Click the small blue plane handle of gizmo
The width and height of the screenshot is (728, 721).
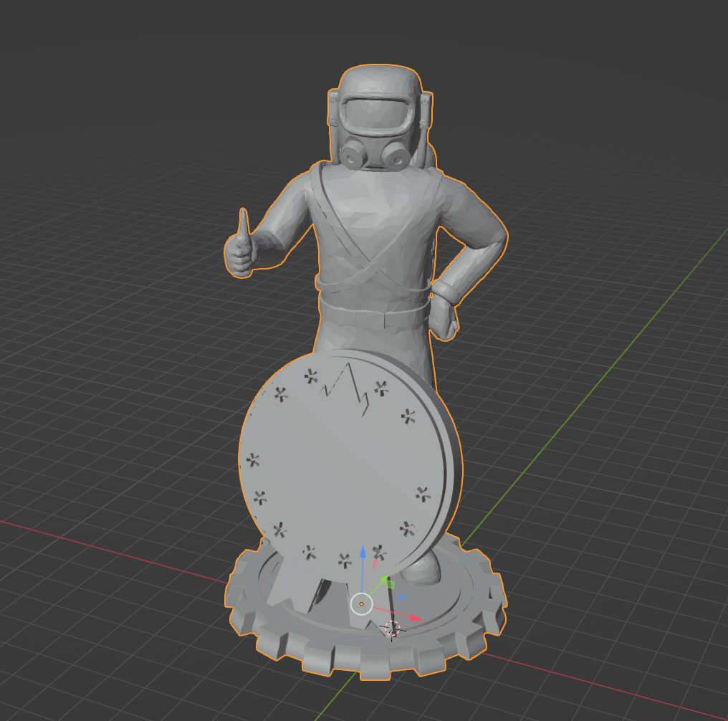(401, 598)
